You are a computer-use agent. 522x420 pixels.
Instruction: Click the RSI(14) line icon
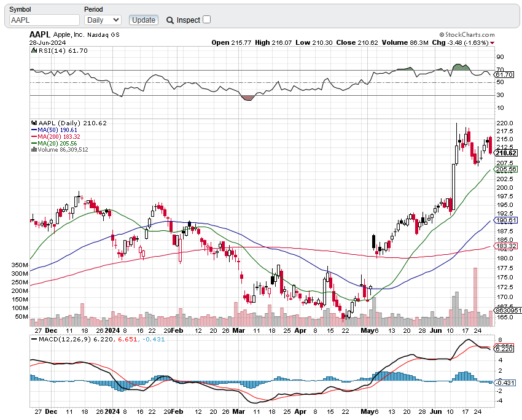34,51
